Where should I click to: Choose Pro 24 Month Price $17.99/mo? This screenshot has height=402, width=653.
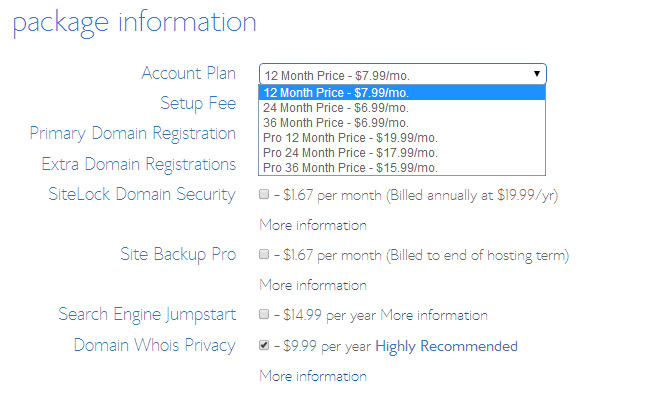pos(349,153)
